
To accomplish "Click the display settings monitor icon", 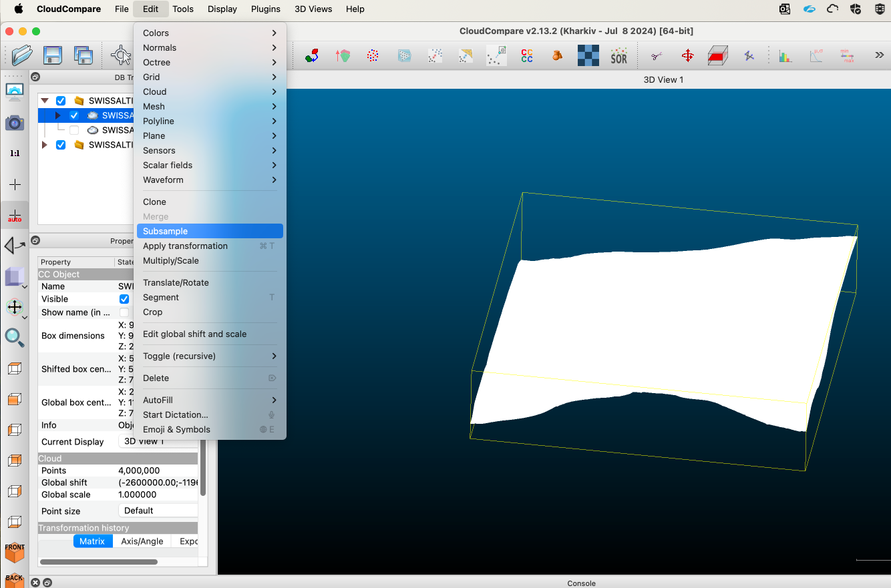I will 14,92.
